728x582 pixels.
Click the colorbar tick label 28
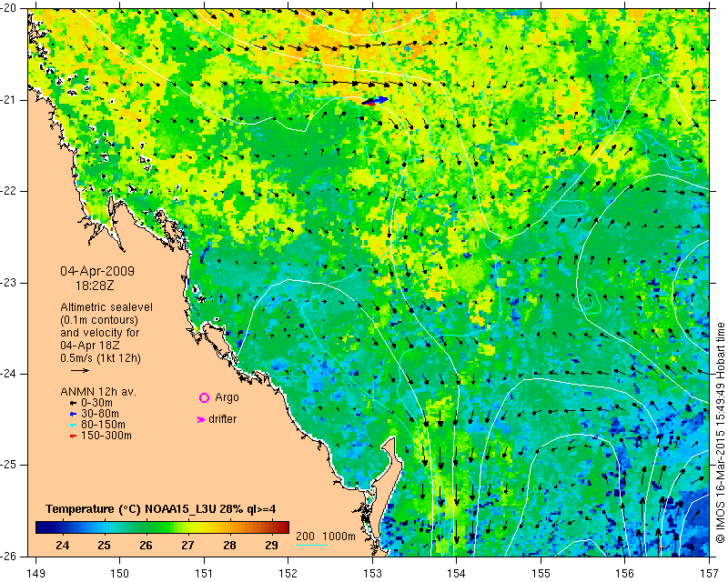229,546
